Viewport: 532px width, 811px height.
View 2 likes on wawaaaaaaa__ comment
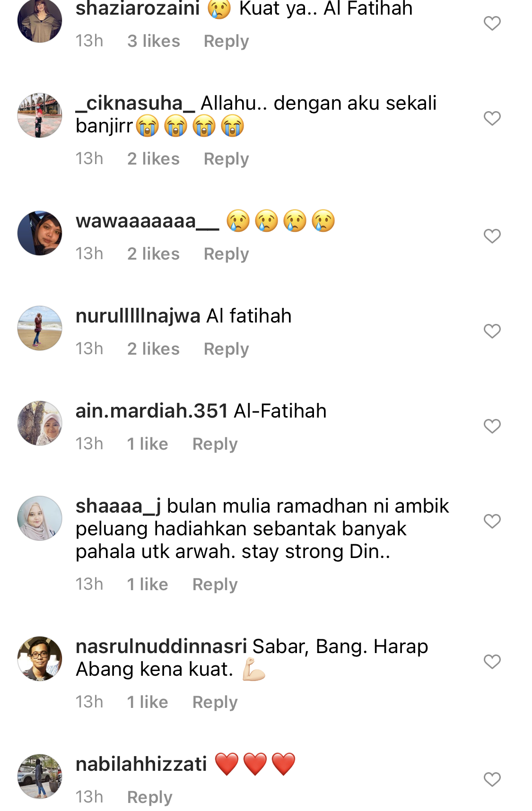click(153, 254)
